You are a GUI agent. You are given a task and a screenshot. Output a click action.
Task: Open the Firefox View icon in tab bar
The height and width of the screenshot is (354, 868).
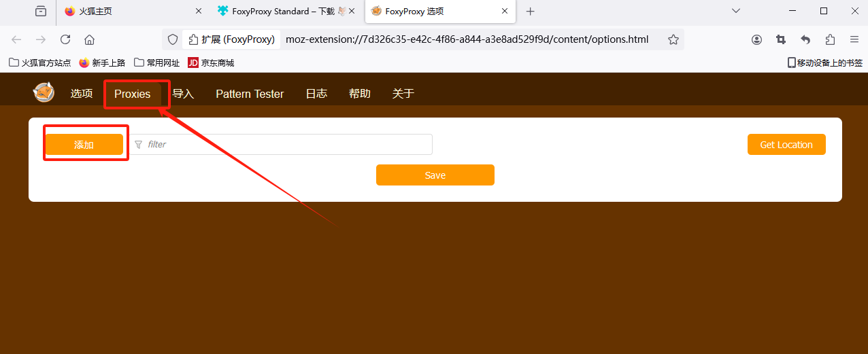[x=41, y=11]
